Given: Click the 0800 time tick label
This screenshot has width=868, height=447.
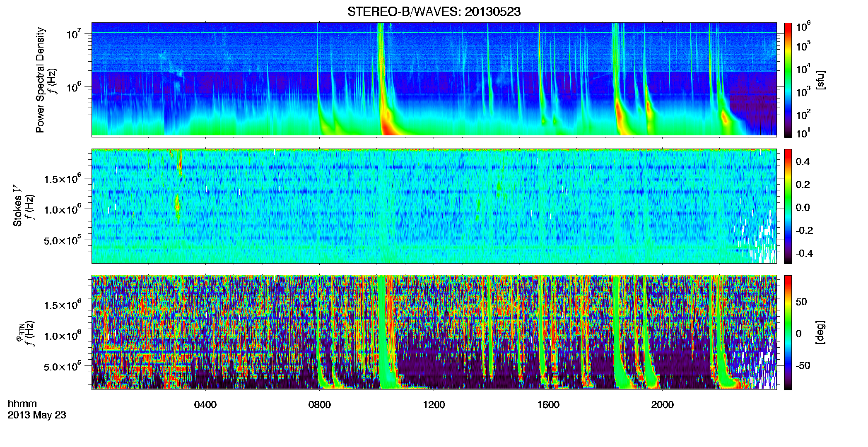Looking at the screenshot, I should pos(320,404).
